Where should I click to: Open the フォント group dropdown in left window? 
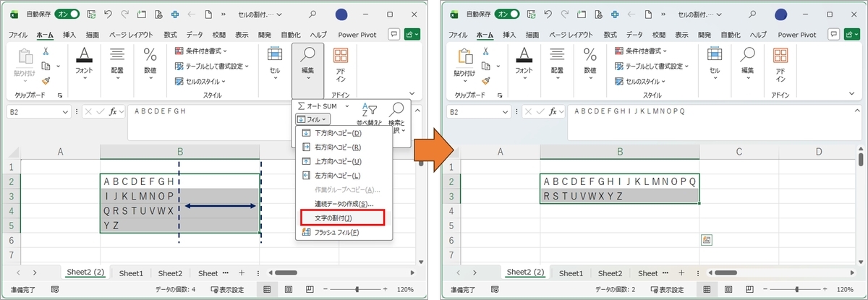point(84,64)
